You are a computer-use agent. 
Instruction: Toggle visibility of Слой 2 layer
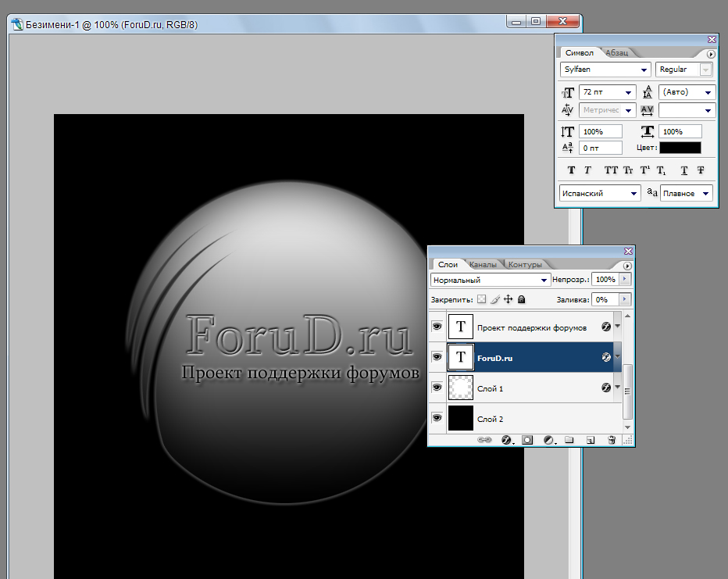coord(437,419)
